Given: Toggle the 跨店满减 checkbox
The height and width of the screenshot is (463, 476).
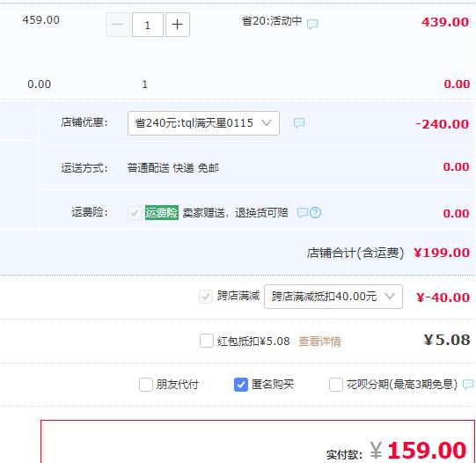Looking at the screenshot, I should click(x=206, y=297).
